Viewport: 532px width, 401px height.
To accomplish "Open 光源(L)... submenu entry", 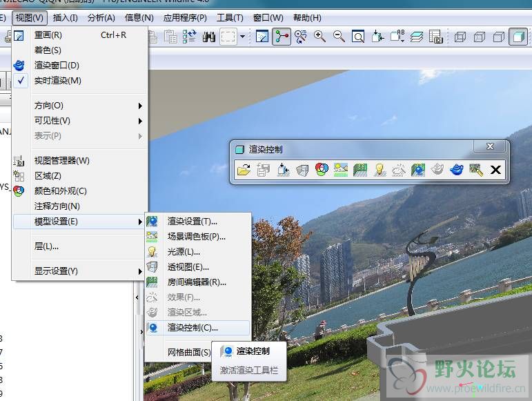I will point(198,252).
